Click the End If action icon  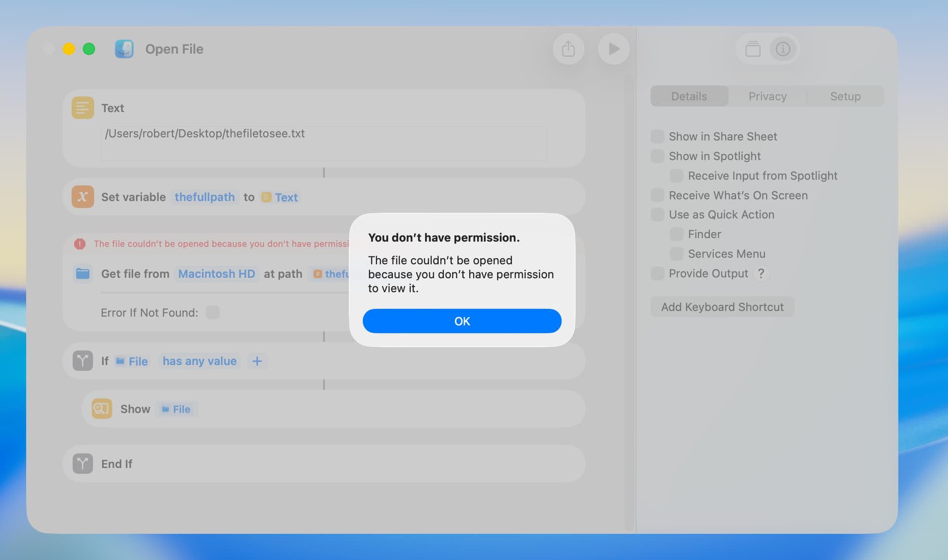pos(82,464)
